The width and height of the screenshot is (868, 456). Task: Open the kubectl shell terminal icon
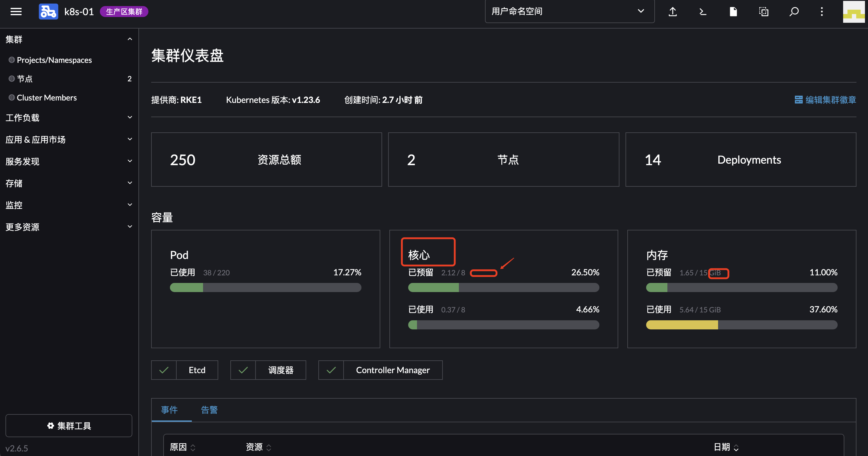(703, 11)
